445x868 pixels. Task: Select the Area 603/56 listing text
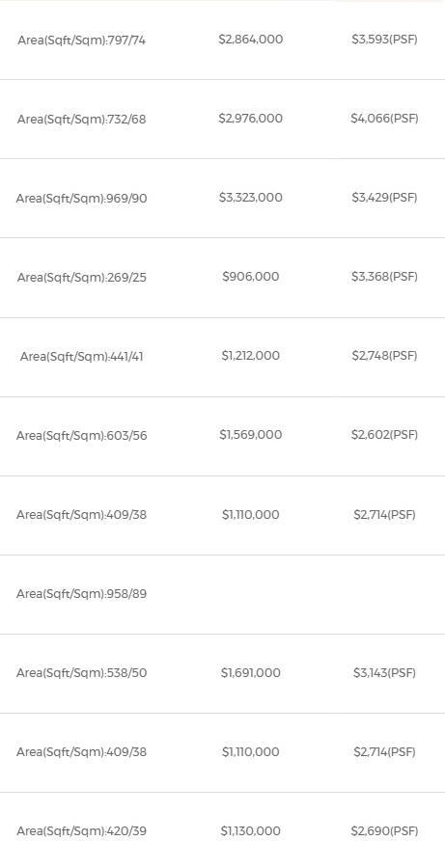click(x=81, y=436)
